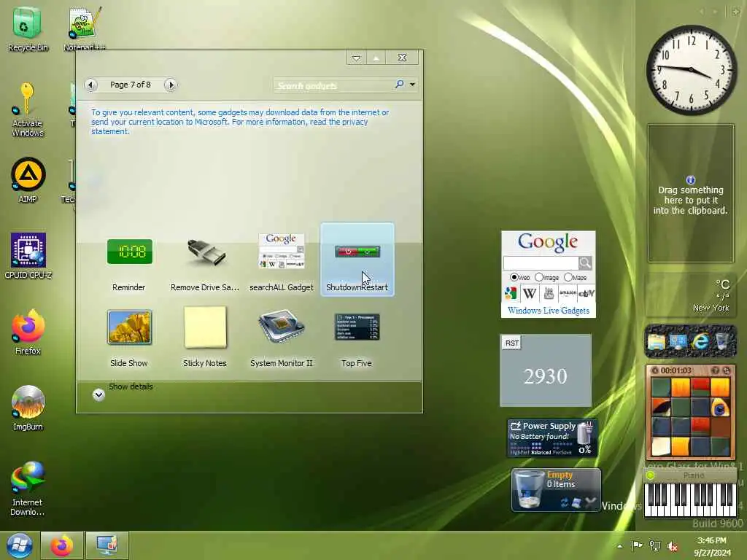Click the puzzle gadget timer clock icon
Viewport: 747px width, 560px height.
tap(654, 370)
